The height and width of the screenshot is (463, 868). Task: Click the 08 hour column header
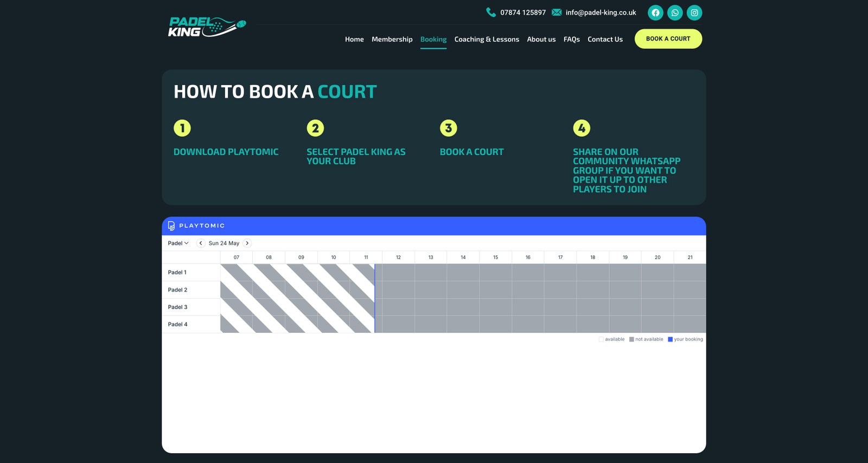point(269,258)
